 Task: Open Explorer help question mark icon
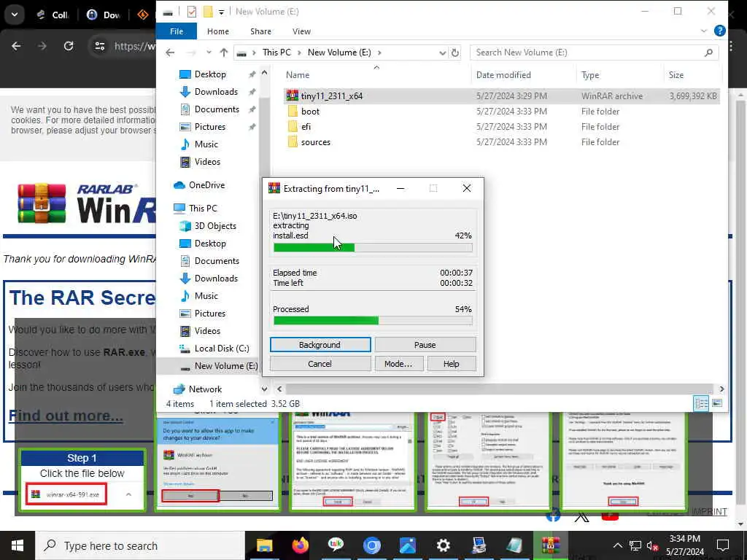720,31
